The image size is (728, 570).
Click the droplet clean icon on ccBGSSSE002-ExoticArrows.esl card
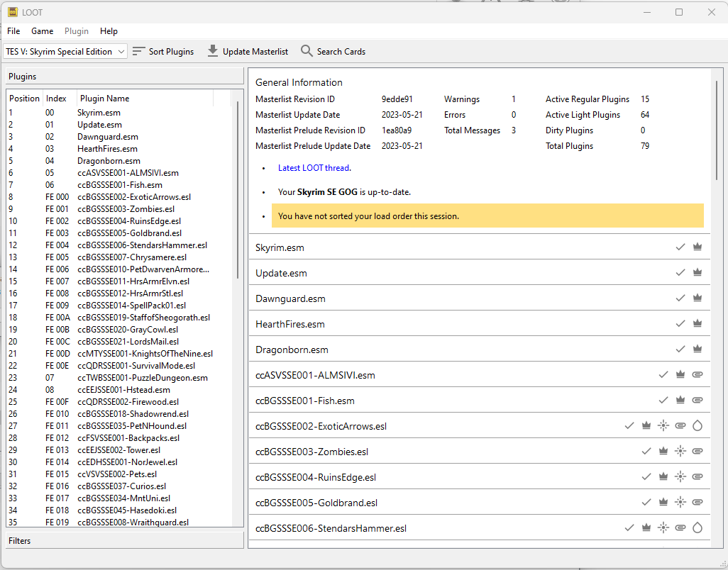point(697,426)
